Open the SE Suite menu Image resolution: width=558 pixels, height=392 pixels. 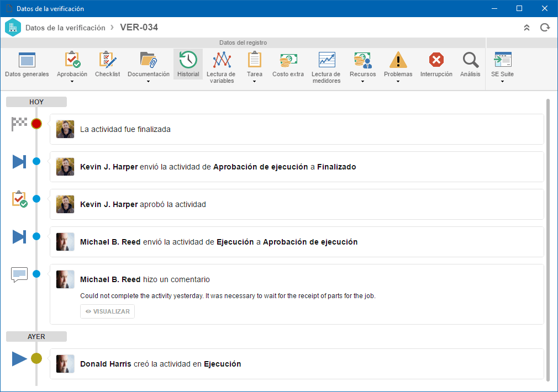[503, 67]
